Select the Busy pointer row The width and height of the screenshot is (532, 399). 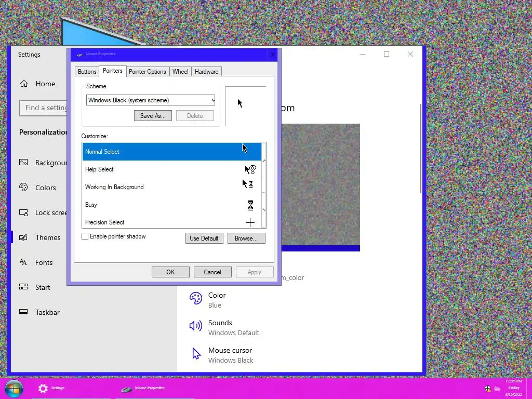tap(171, 204)
